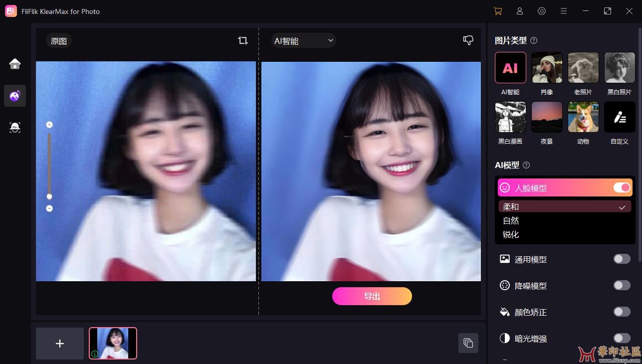Open the AI智能 mode dropdown
Viewport: 642px width, 364px height.
tap(303, 41)
